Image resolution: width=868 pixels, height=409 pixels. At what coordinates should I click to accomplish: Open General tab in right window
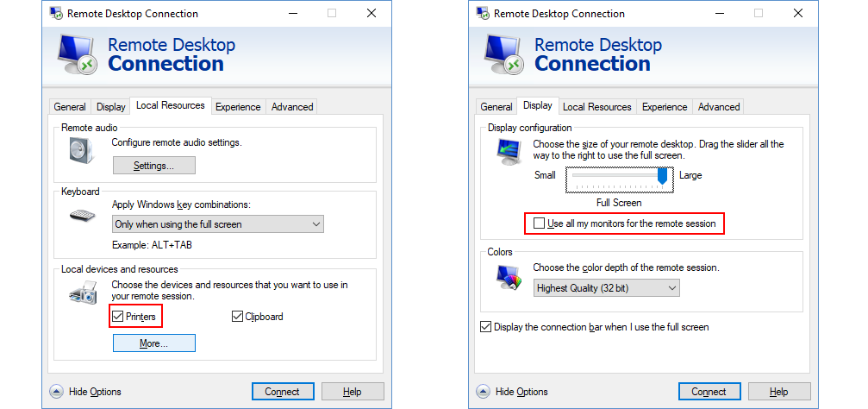[x=496, y=107]
